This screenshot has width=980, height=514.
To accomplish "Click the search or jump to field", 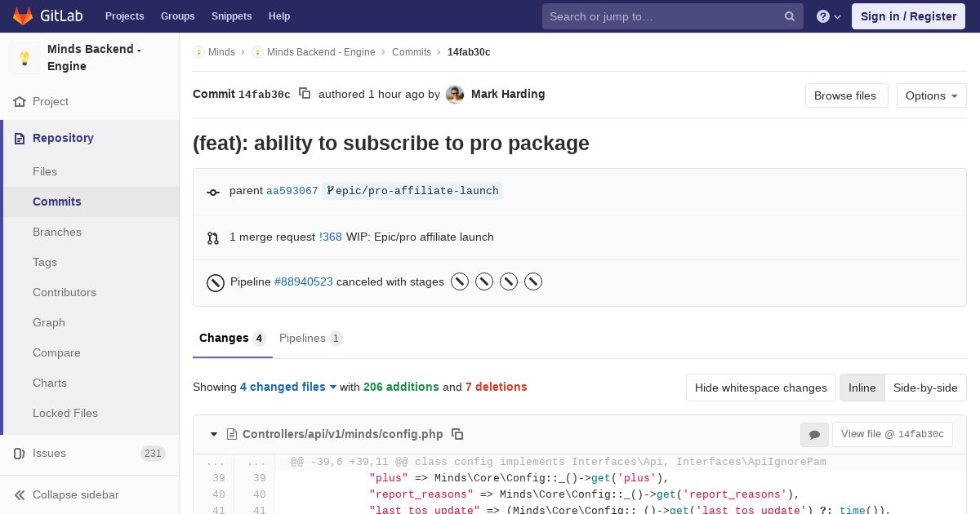I will [x=663, y=16].
